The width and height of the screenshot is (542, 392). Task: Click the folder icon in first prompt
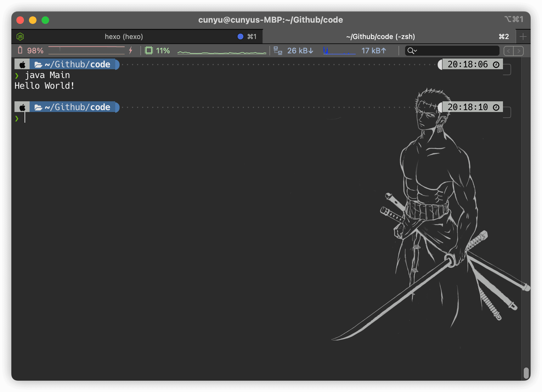(x=38, y=64)
